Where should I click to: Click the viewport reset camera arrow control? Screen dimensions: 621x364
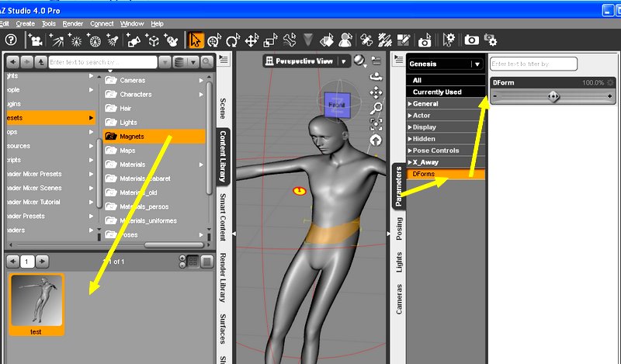376,140
